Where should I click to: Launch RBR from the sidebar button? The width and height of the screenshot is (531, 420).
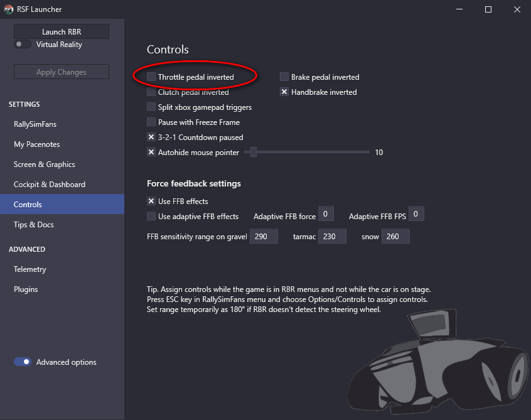[62, 31]
